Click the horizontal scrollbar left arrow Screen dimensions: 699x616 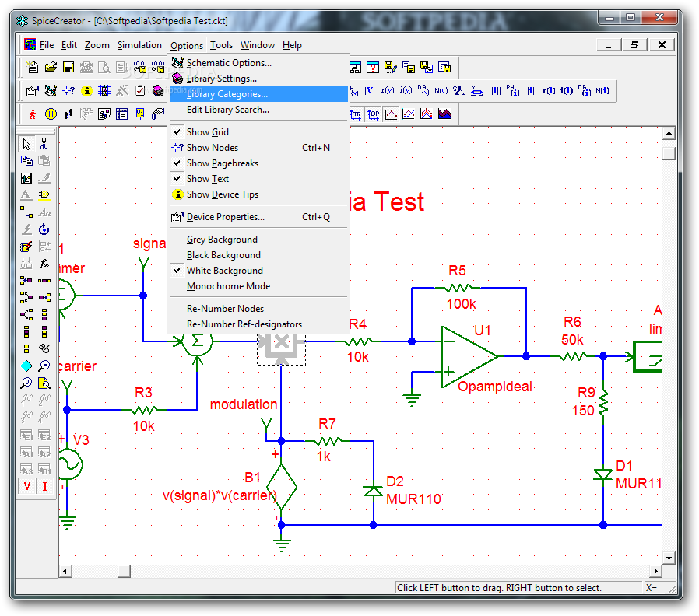coord(65,571)
